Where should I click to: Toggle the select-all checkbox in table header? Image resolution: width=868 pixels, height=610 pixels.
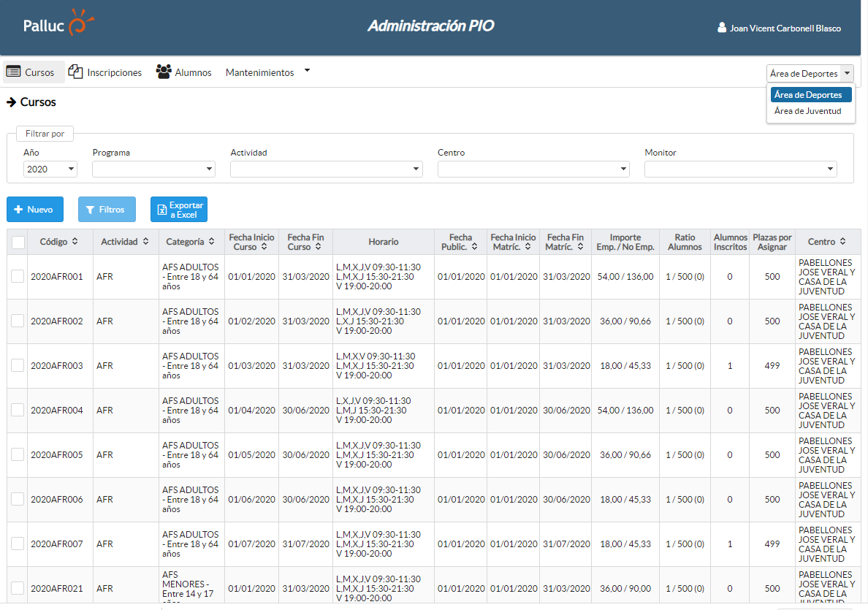tap(18, 243)
